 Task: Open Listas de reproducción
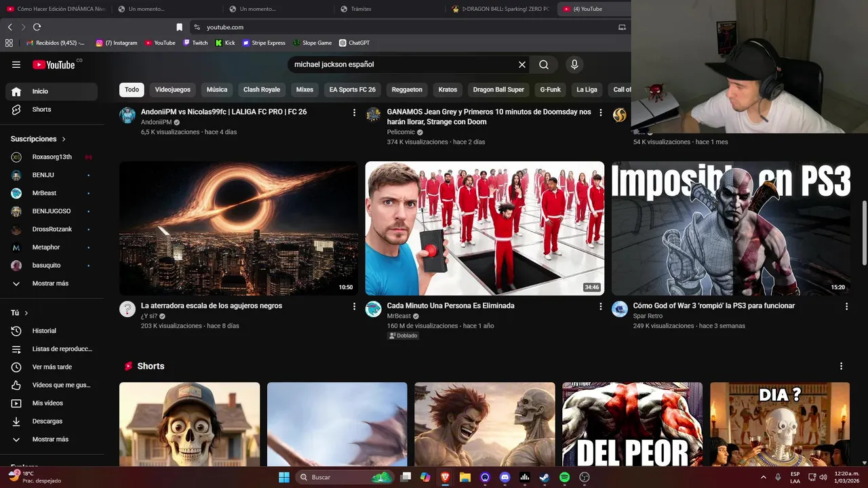click(52, 349)
